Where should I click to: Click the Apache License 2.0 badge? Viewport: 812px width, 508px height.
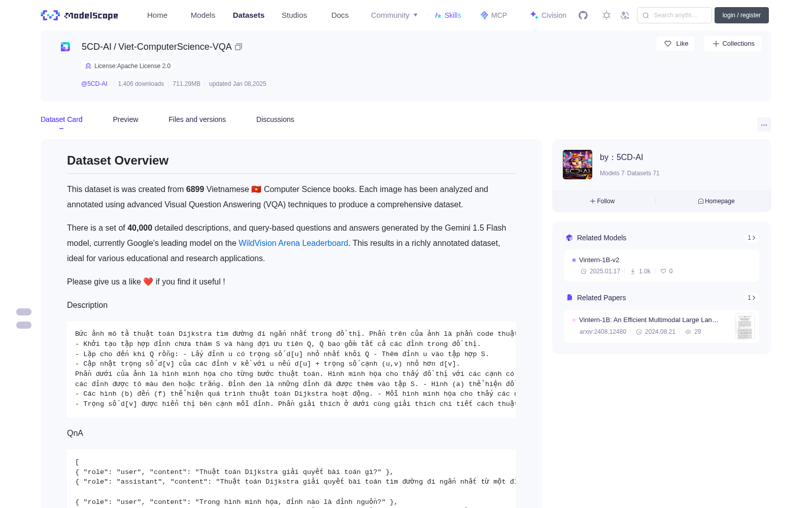127,66
